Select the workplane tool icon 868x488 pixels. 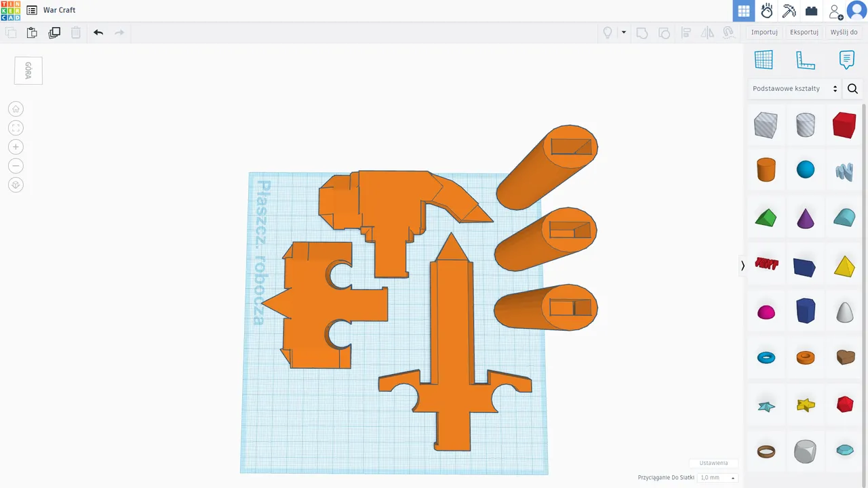(764, 60)
